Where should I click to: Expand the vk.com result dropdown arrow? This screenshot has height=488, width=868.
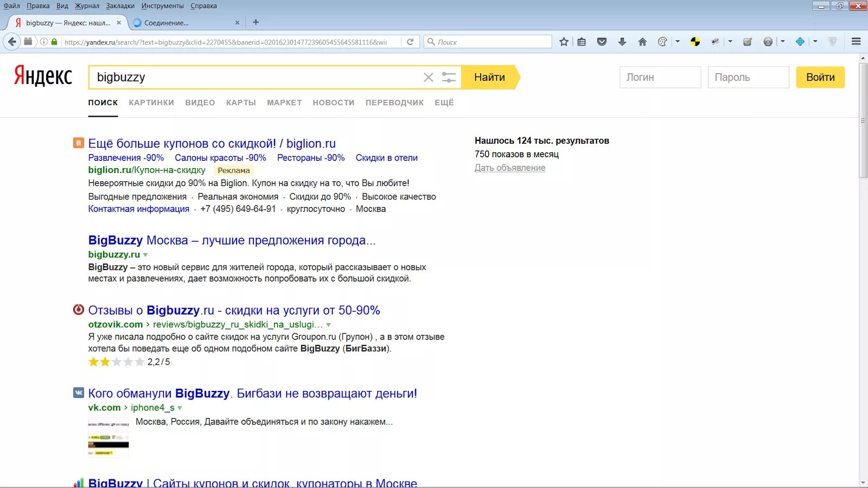180,408
